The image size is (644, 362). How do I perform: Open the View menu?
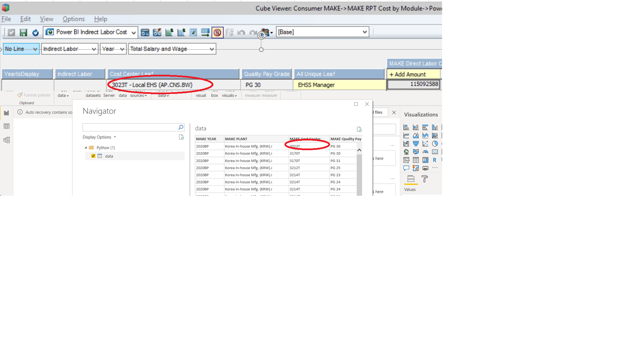[x=47, y=19]
